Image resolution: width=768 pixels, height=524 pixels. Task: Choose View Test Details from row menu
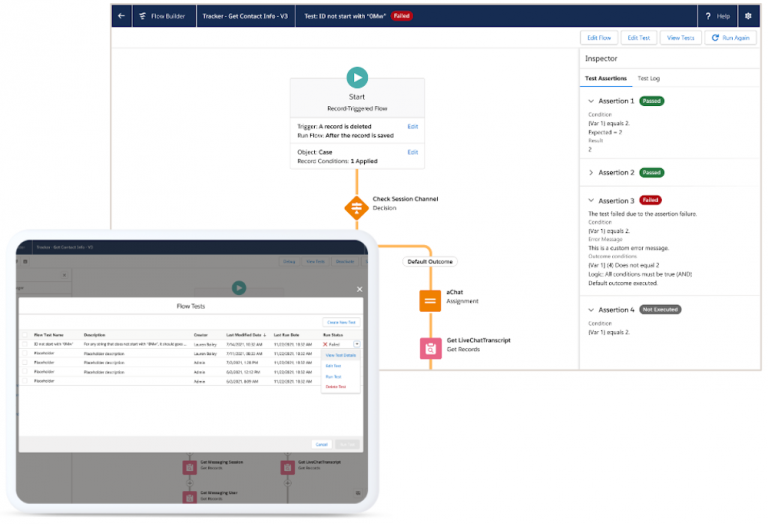pos(343,355)
